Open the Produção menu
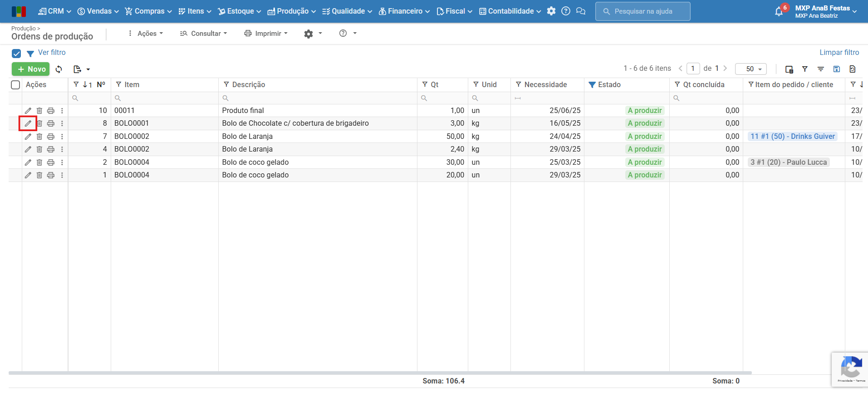868x393 pixels. (x=292, y=11)
